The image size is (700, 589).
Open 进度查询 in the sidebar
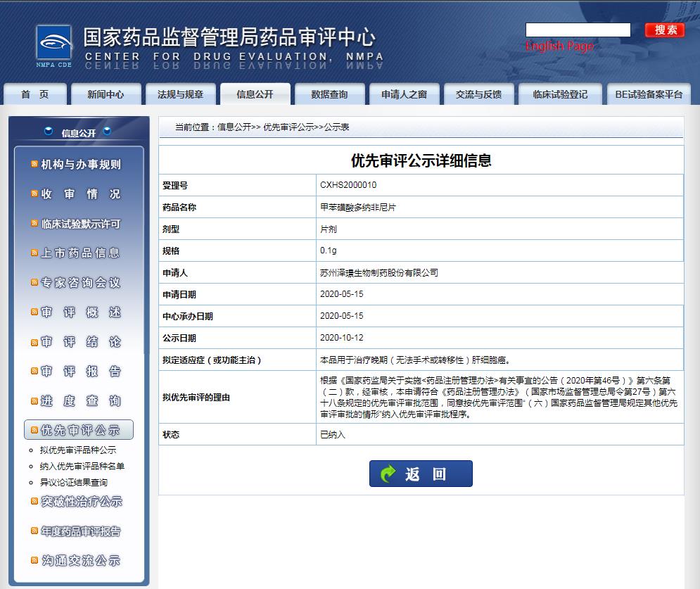coord(81,400)
